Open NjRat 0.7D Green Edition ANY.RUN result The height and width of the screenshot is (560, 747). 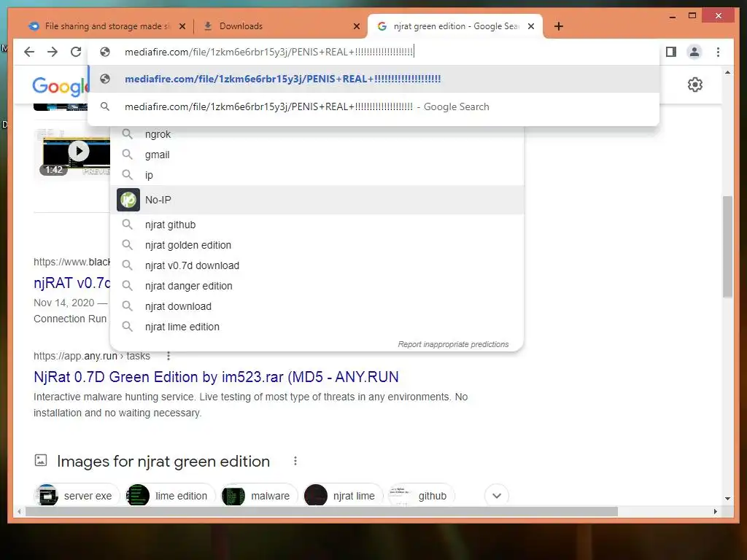tap(216, 377)
